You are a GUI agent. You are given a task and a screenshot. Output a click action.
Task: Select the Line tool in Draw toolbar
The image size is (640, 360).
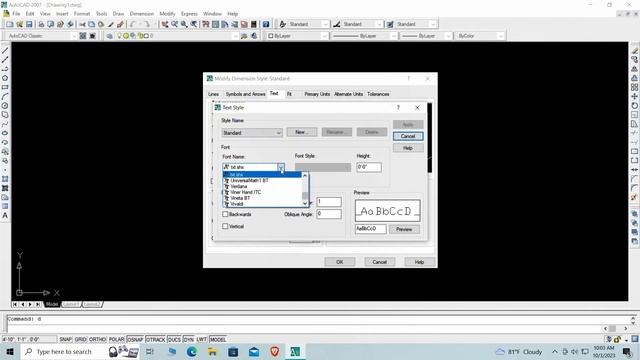(x=5, y=51)
